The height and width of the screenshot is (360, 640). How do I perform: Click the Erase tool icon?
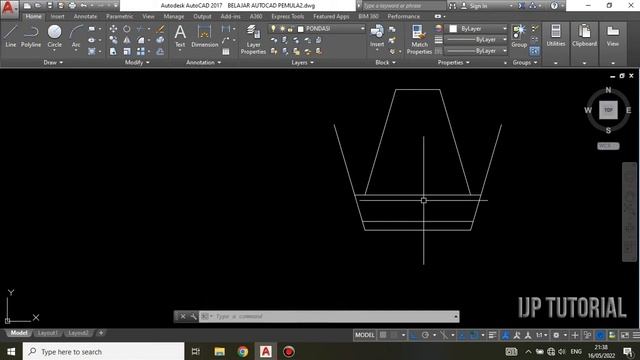160,29
